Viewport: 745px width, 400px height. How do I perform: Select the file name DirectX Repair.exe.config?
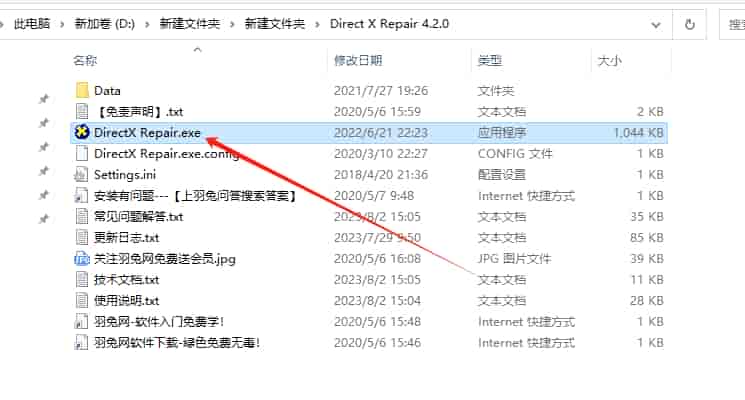click(167, 153)
